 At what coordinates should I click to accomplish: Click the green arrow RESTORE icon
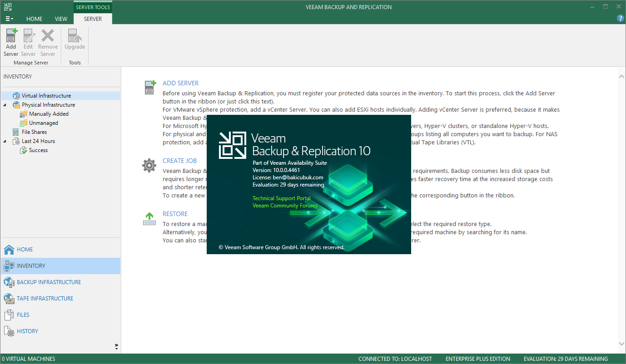click(x=149, y=219)
